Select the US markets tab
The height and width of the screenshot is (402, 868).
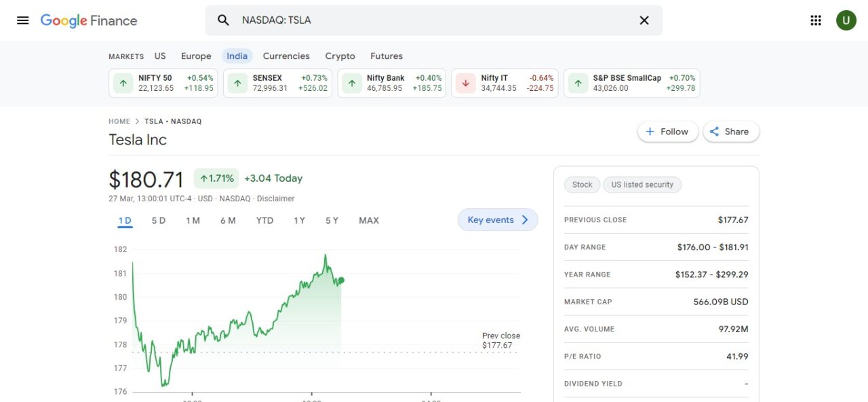[160, 56]
